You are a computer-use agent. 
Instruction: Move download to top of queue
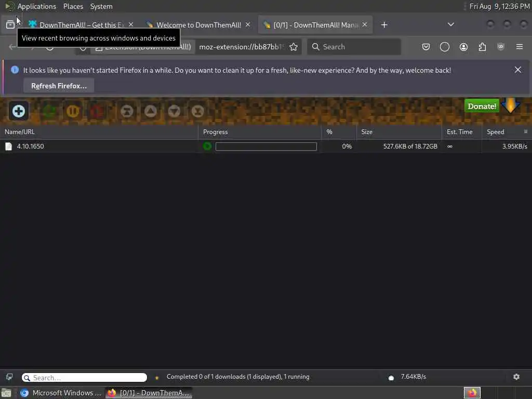click(x=127, y=111)
